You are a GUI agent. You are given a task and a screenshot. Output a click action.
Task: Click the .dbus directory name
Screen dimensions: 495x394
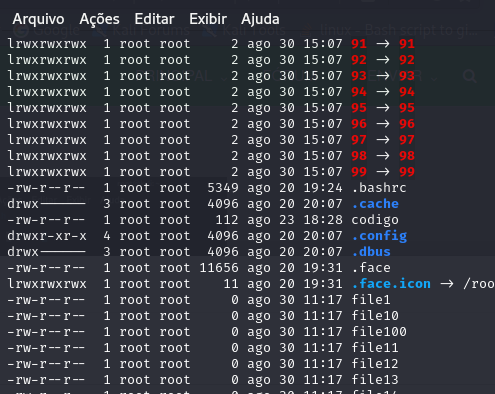click(371, 252)
